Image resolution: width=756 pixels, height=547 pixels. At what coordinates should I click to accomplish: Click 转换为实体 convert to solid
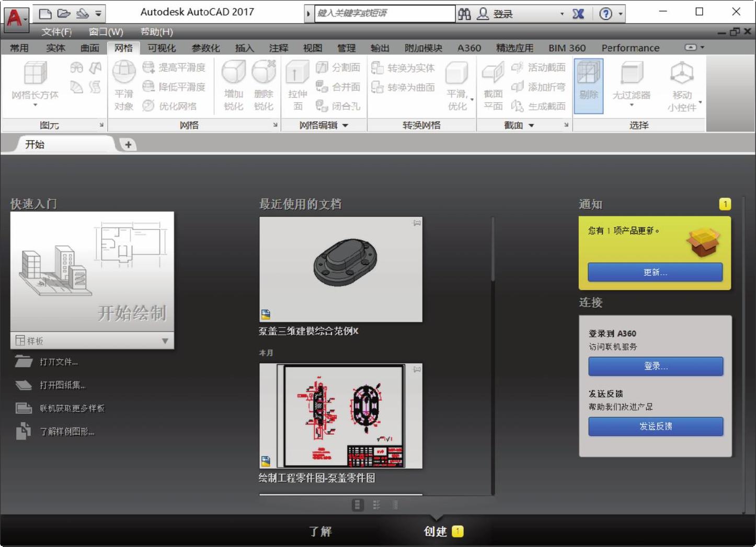tap(403, 67)
